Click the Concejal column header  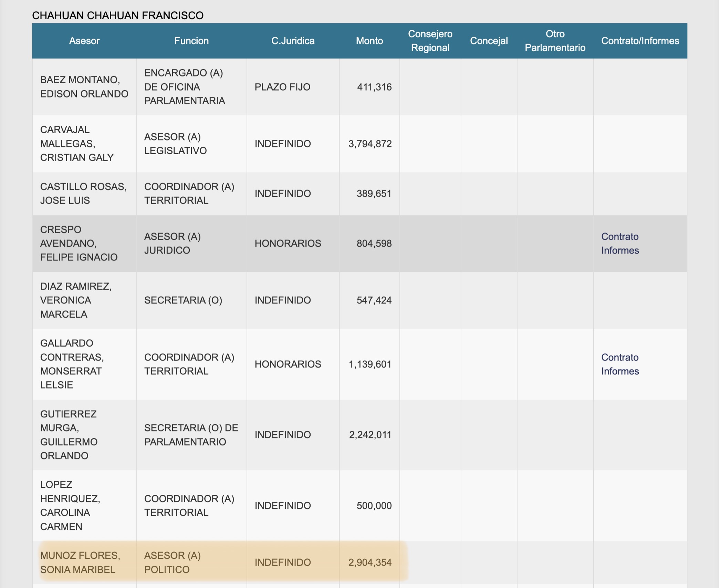click(x=489, y=41)
